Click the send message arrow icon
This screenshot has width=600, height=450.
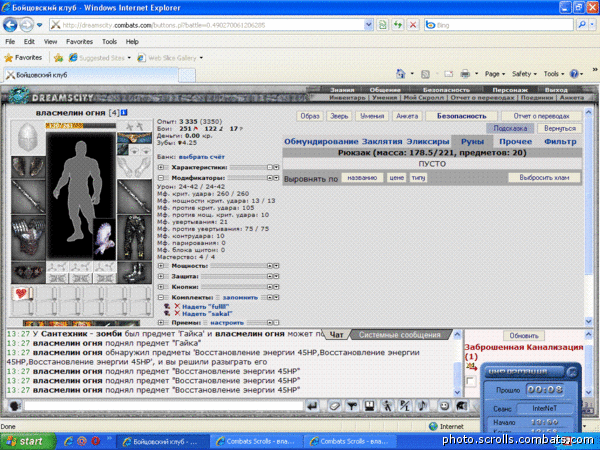click(x=313, y=406)
